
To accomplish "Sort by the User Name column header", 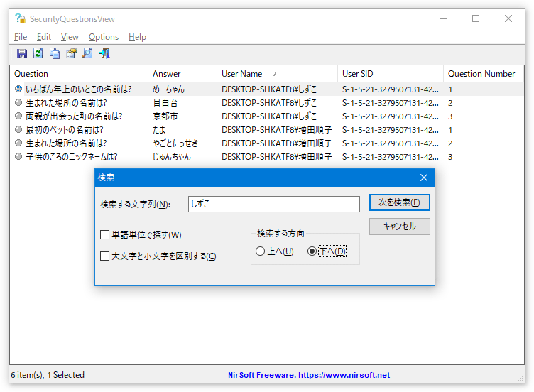I will (277, 74).
